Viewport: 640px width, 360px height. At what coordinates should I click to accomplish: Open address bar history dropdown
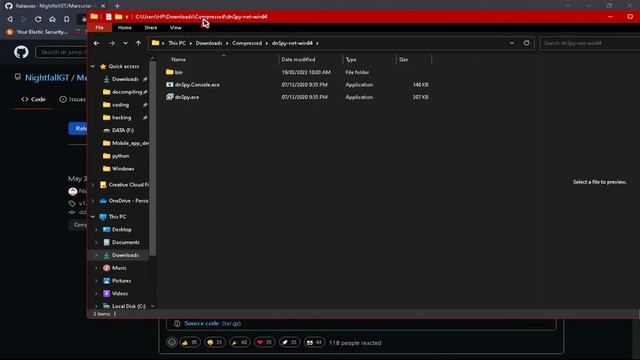512,43
